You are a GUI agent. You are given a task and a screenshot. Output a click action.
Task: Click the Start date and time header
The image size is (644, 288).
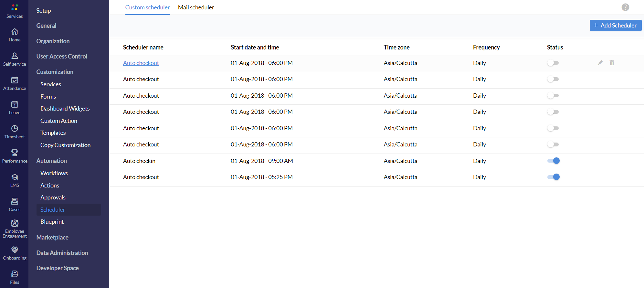[255, 48]
